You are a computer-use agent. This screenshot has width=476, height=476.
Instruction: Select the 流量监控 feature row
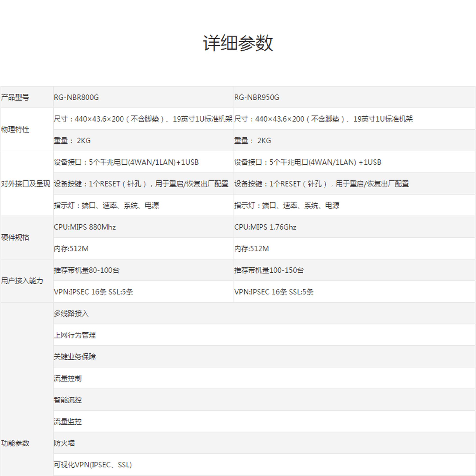point(264,421)
